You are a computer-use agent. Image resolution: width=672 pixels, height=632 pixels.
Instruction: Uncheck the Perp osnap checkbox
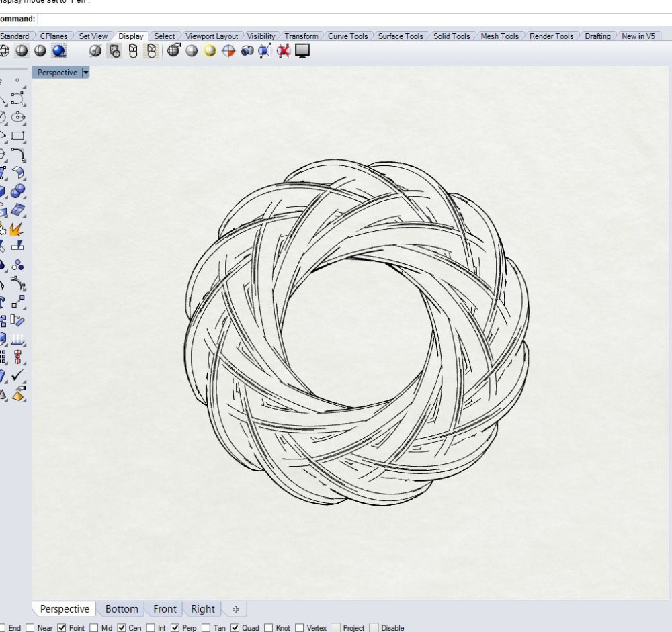click(x=175, y=628)
